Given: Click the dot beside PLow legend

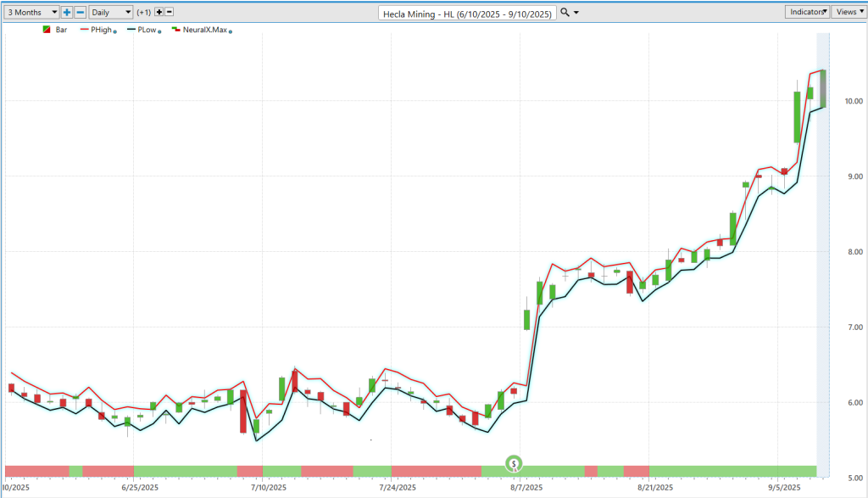Looking at the screenshot, I should click(159, 31).
